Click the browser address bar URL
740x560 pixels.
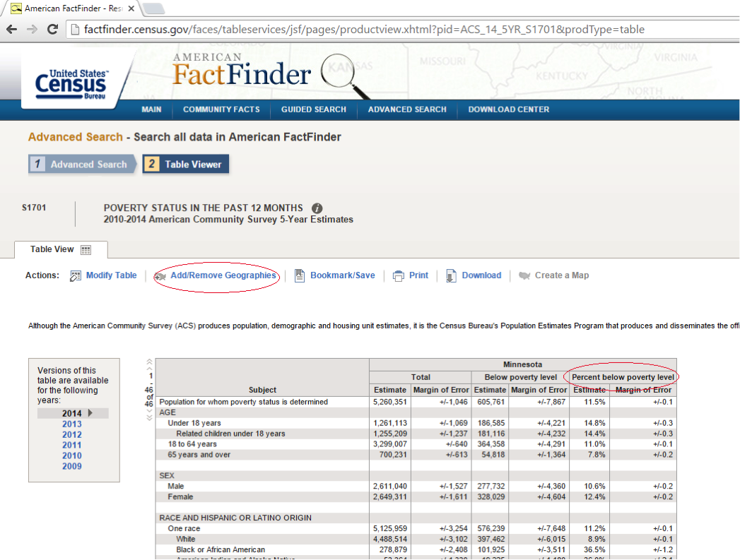point(364,30)
